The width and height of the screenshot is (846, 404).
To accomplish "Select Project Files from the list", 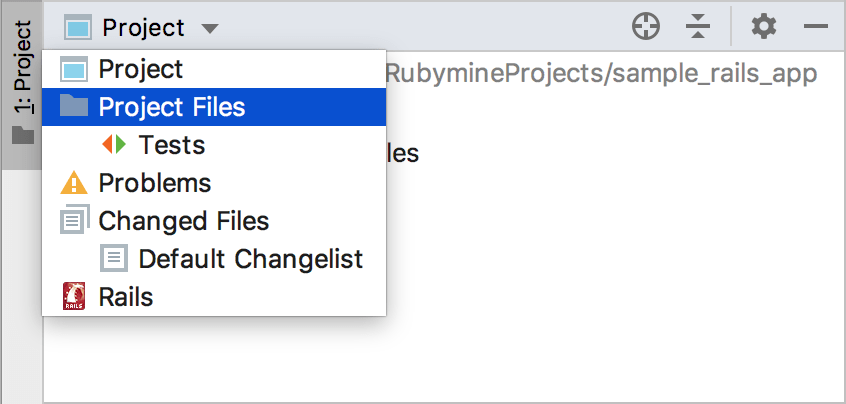I will 214,107.
